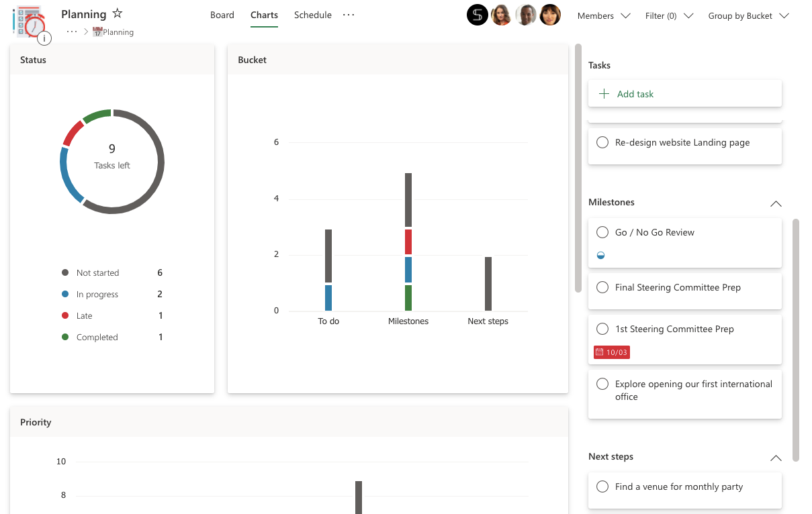
Task: Click the Not started count of 6
Action: (x=160, y=272)
